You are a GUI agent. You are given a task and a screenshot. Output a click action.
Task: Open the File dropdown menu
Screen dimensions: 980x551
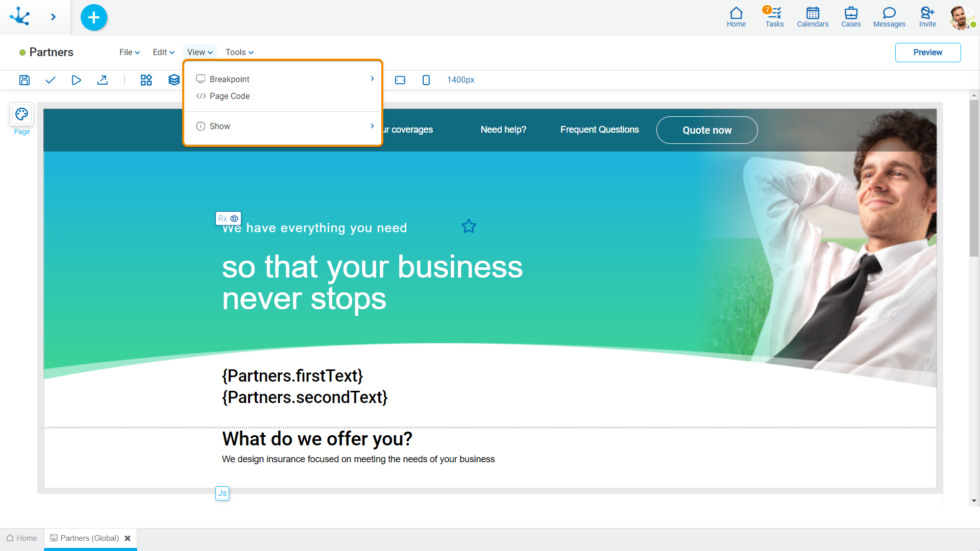[129, 53]
